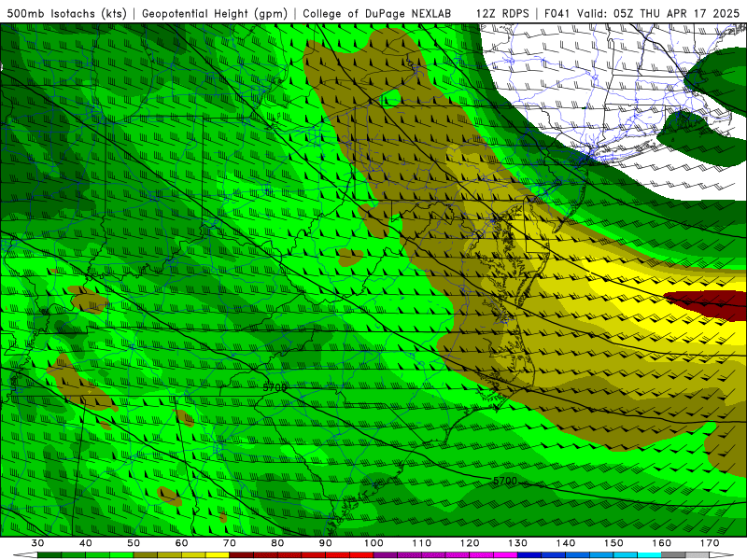Click the small green hole inside the olive wind band
Image resolution: width=747 pixels, height=560 pixels.
pyautogui.click(x=392, y=98)
